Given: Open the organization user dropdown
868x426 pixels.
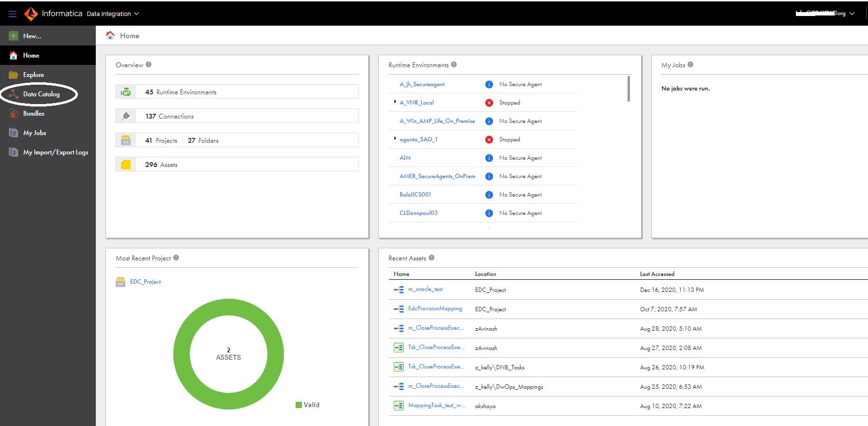Looking at the screenshot, I should (x=825, y=13).
